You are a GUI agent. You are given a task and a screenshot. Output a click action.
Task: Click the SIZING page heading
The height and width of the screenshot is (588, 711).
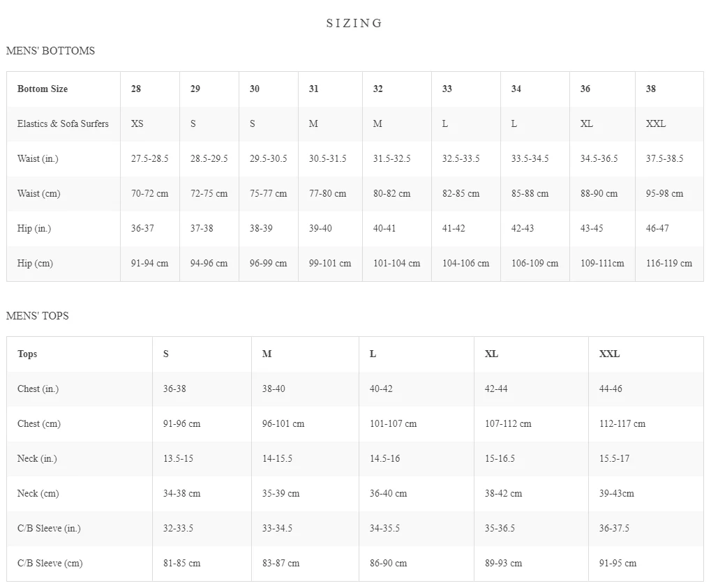click(x=354, y=23)
